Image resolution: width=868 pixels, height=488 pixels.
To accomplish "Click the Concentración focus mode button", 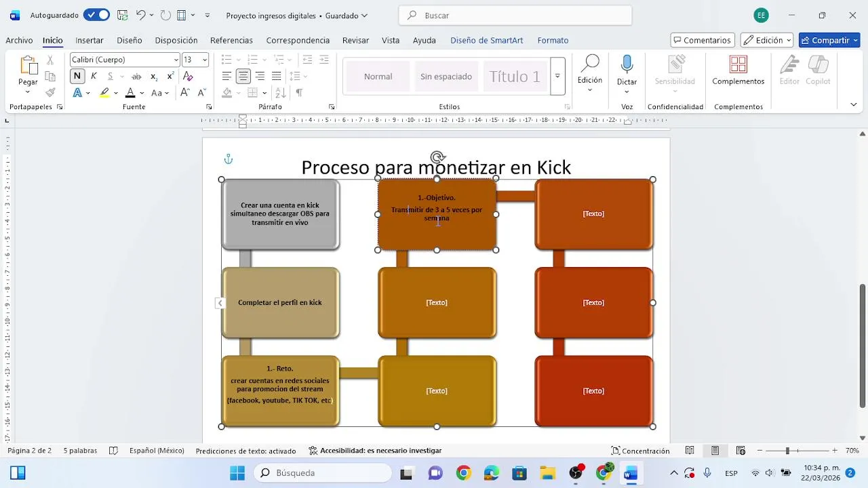I will pos(640,451).
